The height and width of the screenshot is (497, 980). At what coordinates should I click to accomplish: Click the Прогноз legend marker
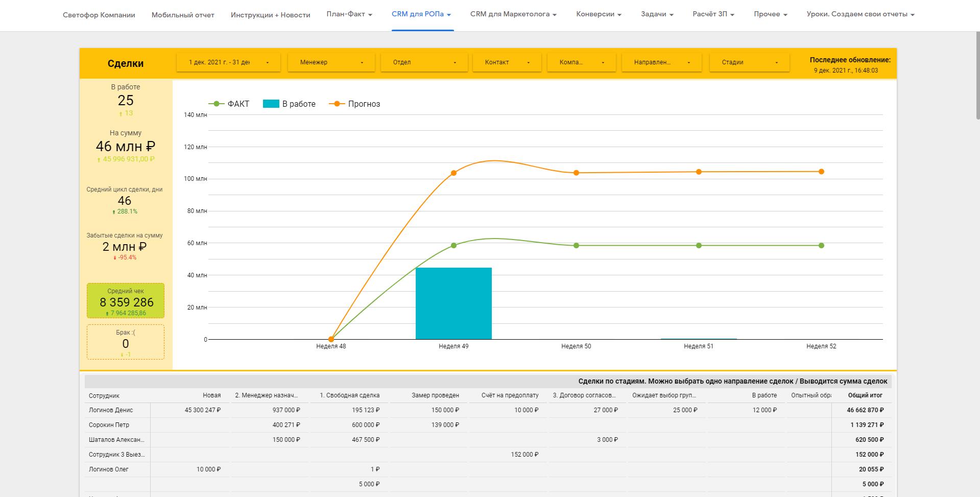(x=337, y=104)
